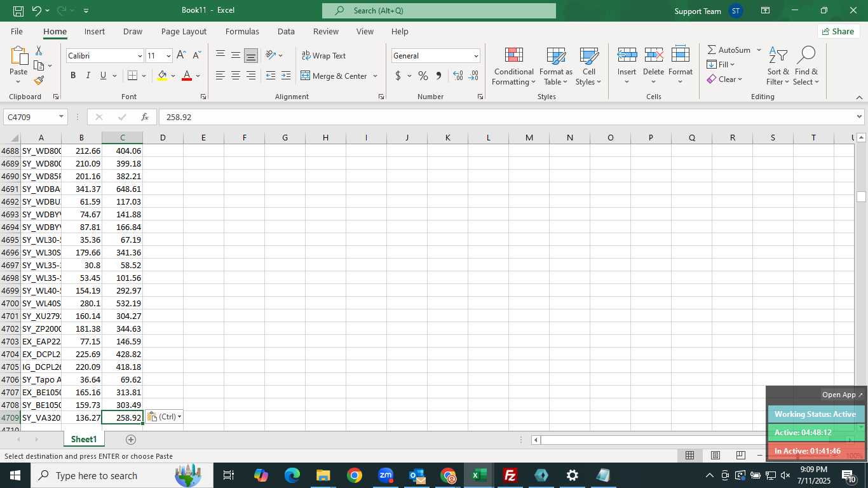Screen dimensions: 868x488
Task: Switch to the Insert tab
Action: pyautogui.click(x=95, y=31)
